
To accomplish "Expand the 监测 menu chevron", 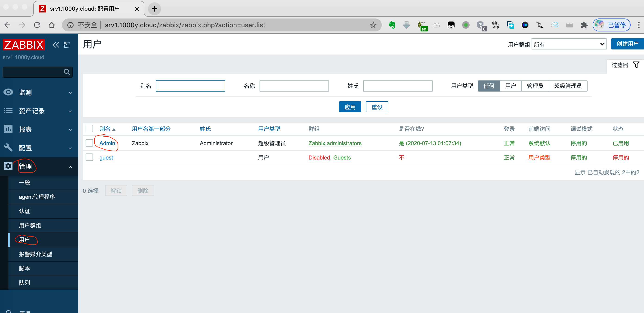I will (70, 92).
